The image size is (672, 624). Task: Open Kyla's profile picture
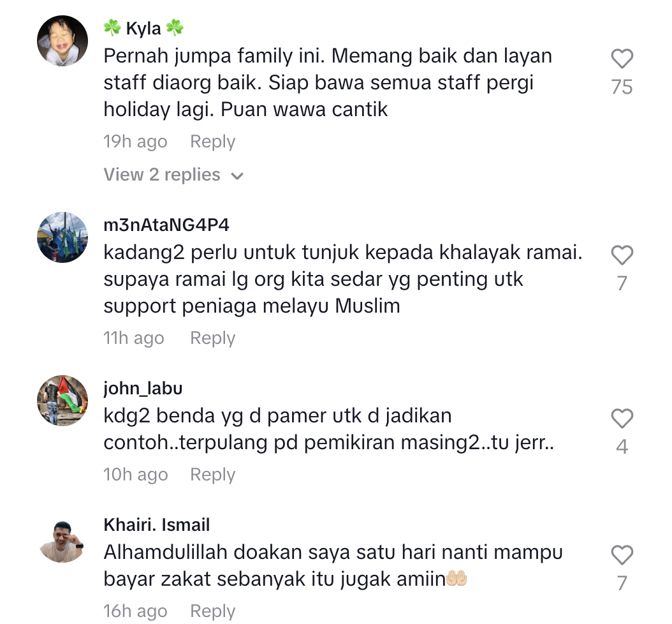coord(62,41)
